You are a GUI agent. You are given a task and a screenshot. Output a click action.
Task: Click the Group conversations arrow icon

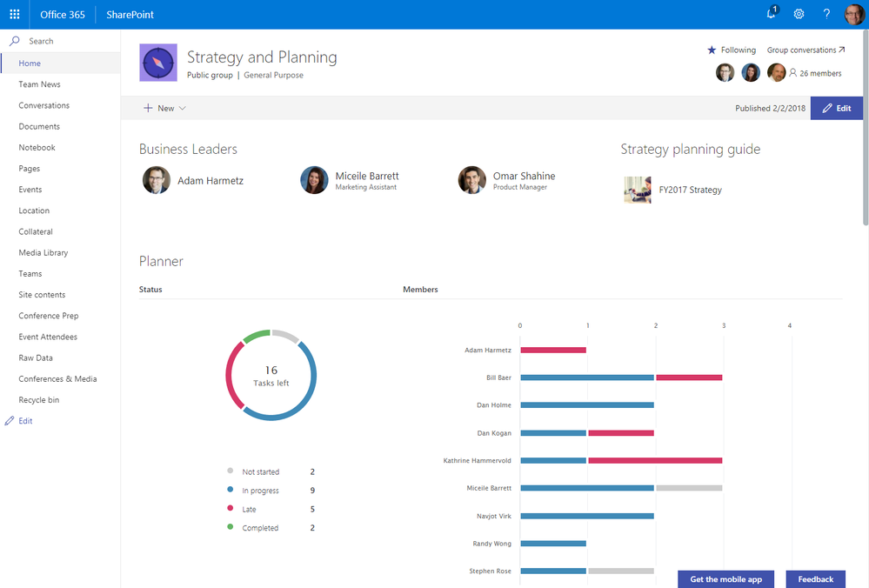pos(841,50)
